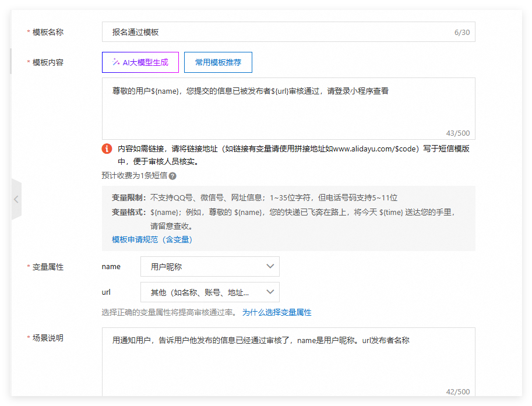The height and width of the screenshot is (406, 532).
Task: Click the 43/500 character counter
Action: tap(458, 133)
